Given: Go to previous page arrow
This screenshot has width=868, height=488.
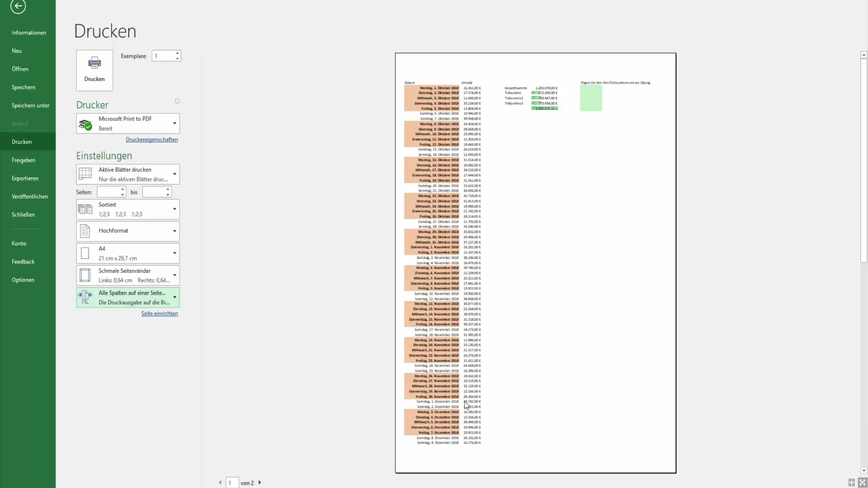Looking at the screenshot, I should click(220, 483).
